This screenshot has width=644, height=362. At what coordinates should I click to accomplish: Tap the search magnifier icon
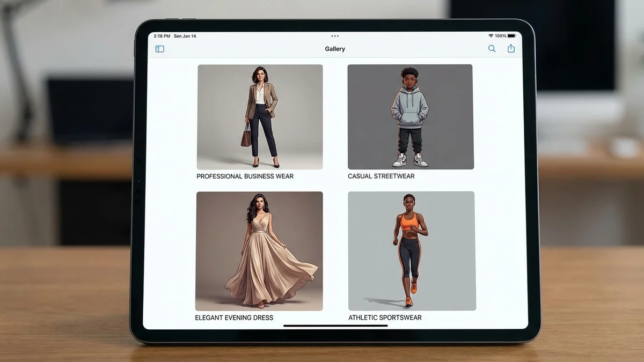click(492, 48)
